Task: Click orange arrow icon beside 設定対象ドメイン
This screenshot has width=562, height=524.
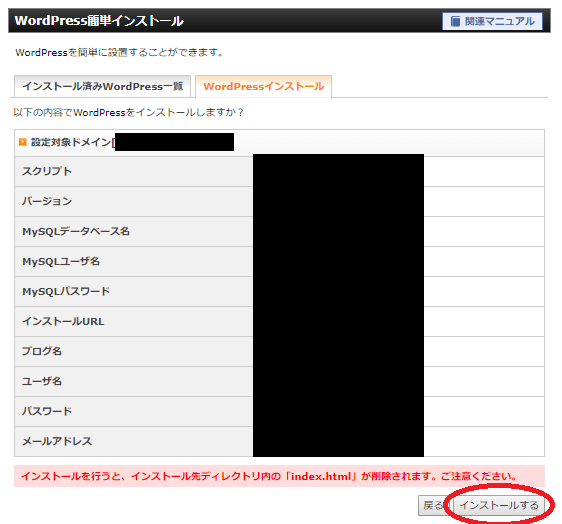Action: tap(23, 142)
